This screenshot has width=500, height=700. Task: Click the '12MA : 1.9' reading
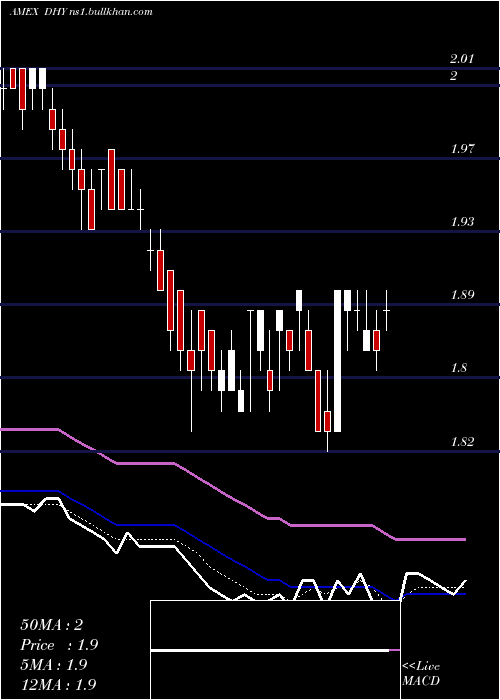click(x=58, y=684)
